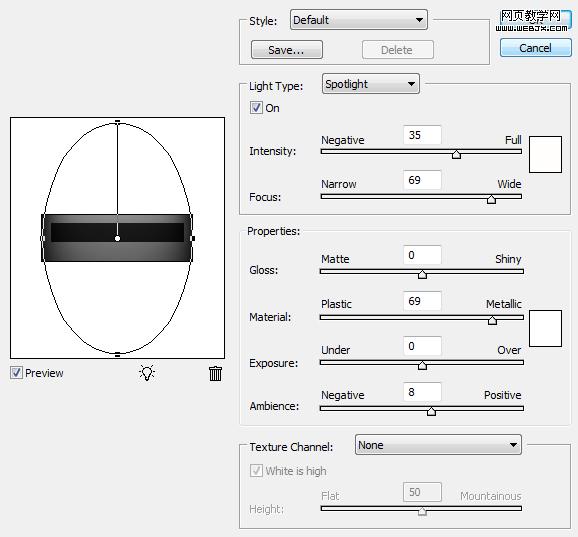Click the Height value field showing 50

(422, 492)
